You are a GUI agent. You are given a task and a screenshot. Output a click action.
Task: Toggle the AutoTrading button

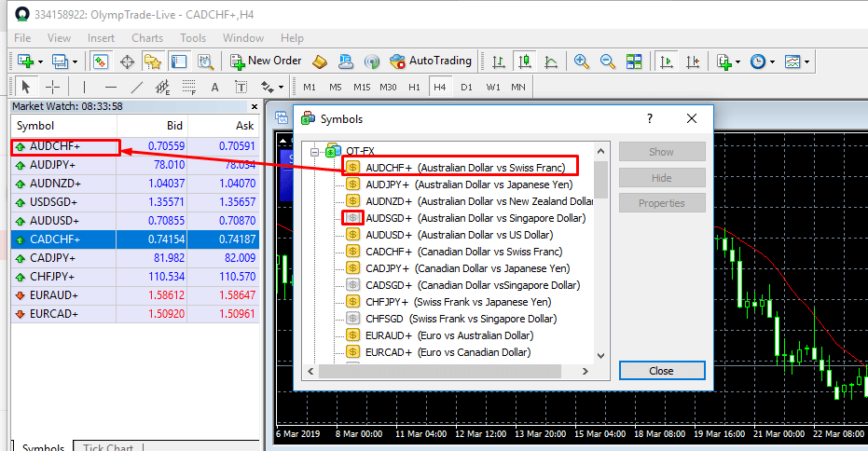[x=431, y=61]
